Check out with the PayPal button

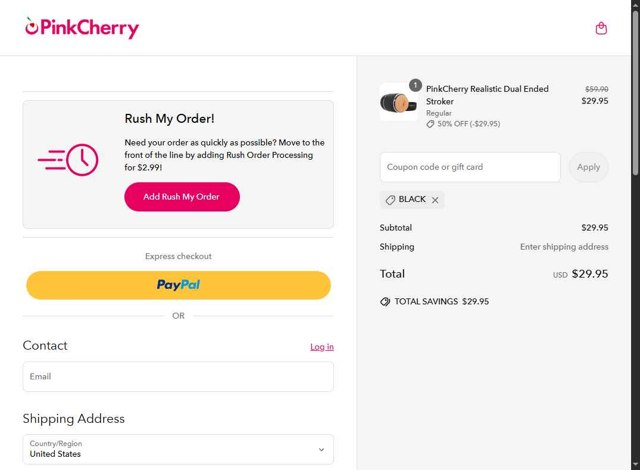(178, 285)
